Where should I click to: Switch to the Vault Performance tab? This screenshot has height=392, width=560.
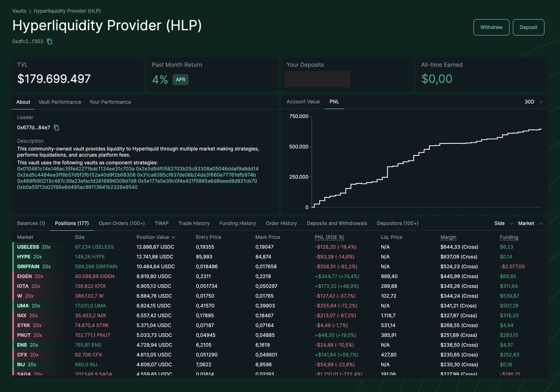pyautogui.click(x=60, y=102)
